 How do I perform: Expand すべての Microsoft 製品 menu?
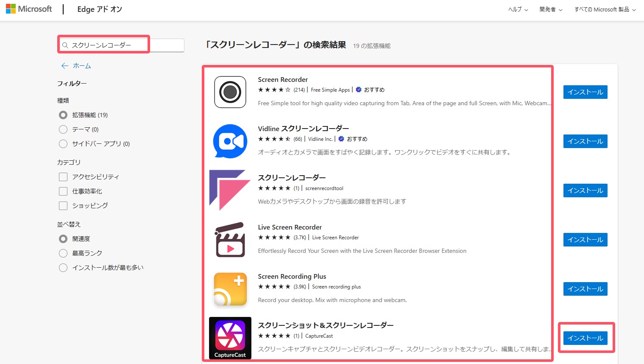click(605, 9)
